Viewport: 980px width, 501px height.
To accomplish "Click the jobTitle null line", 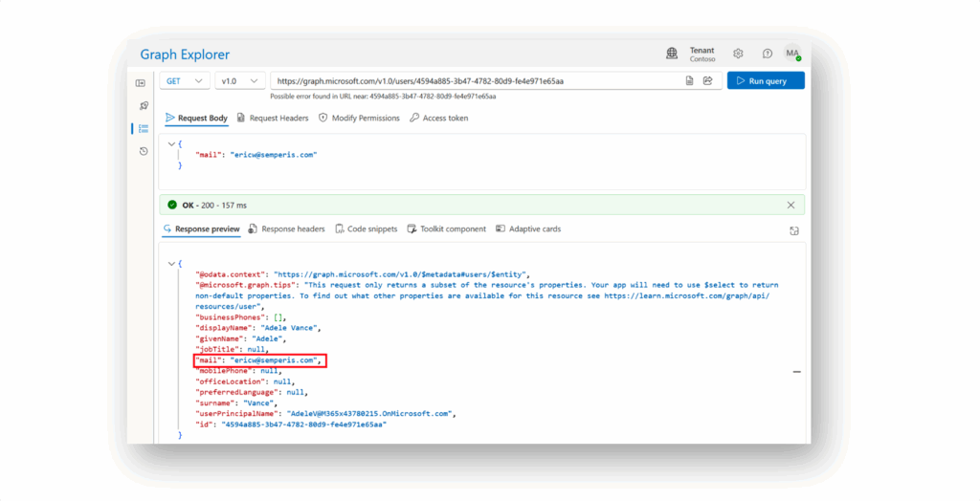I will 232,350.
